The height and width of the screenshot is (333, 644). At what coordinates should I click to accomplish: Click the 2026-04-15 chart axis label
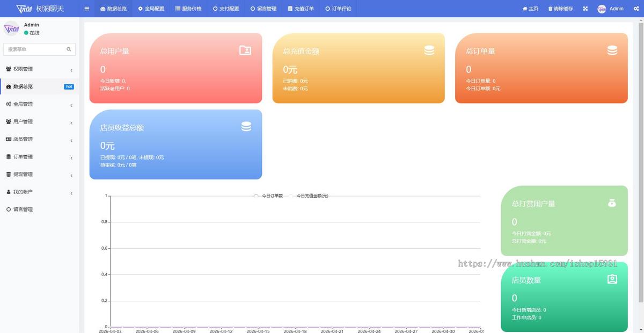click(x=259, y=331)
